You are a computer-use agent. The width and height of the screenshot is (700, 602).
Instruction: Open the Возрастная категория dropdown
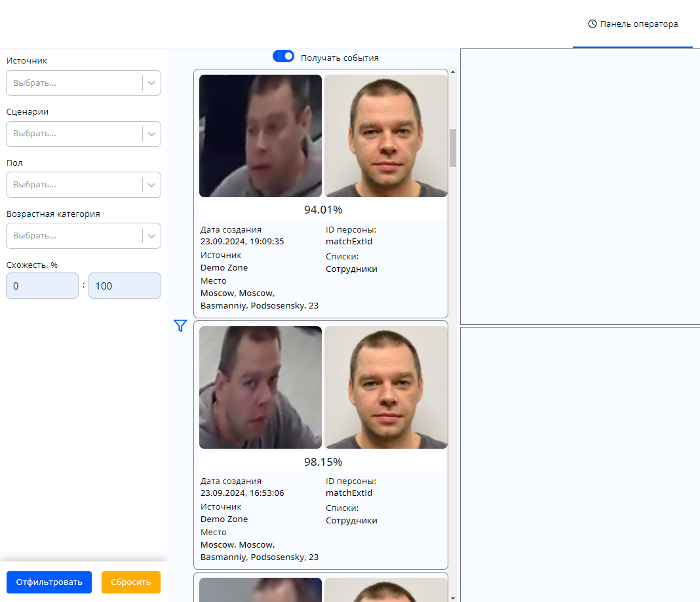click(83, 236)
